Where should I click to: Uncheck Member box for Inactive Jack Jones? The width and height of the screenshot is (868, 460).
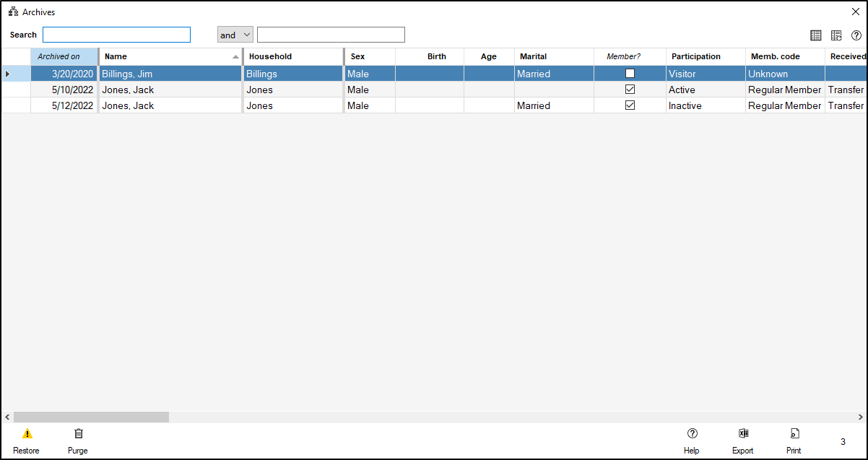click(x=630, y=105)
